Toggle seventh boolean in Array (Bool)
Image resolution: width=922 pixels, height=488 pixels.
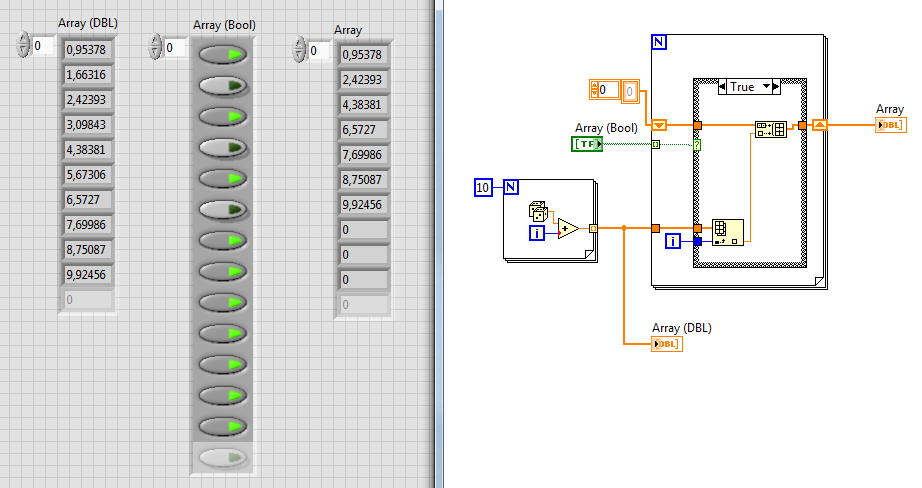[223, 240]
